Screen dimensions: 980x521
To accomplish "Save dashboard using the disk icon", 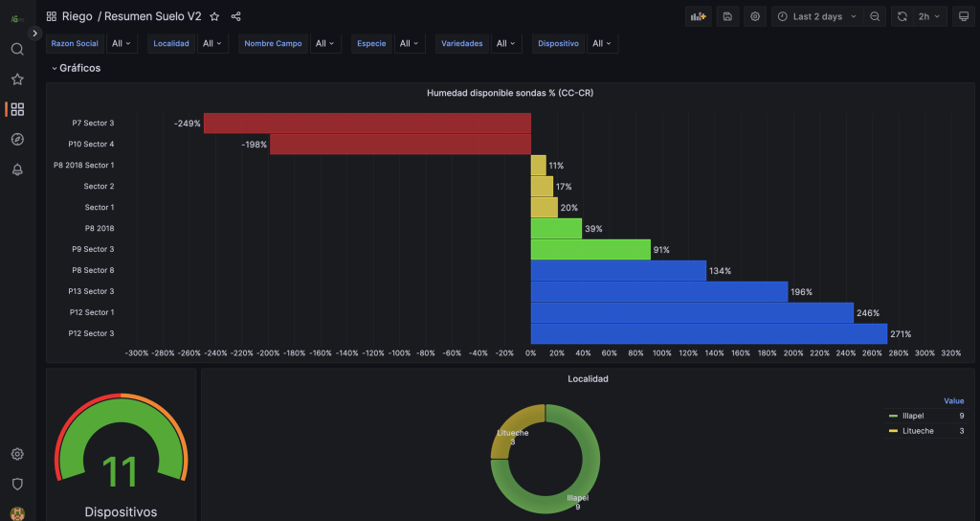I will click(727, 16).
